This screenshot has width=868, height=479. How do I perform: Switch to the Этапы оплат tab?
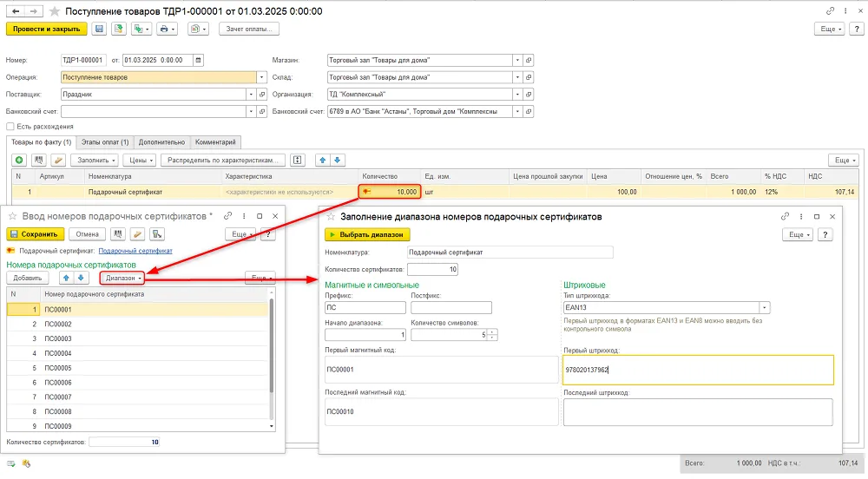pyautogui.click(x=105, y=142)
